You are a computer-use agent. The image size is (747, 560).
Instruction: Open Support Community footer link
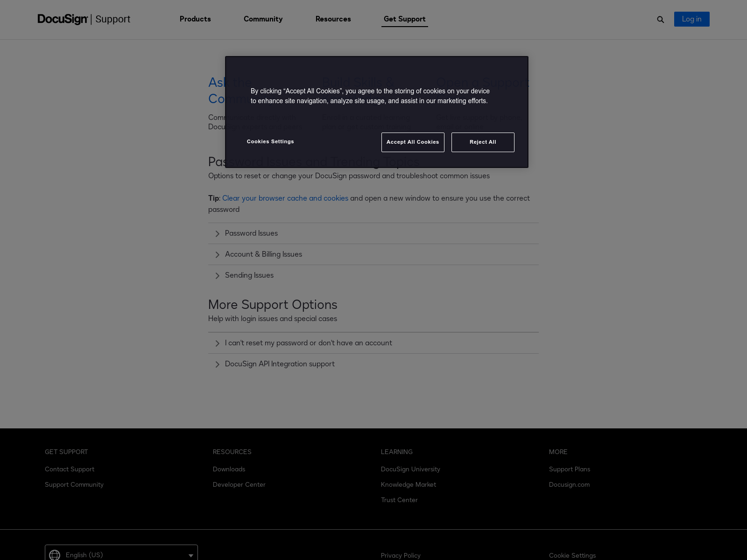74,485
